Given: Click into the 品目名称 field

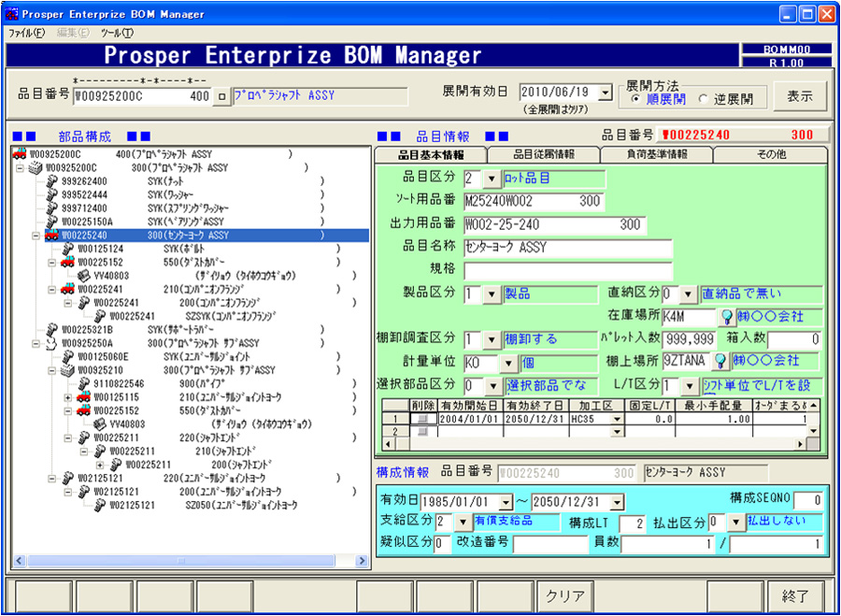Looking at the screenshot, I should [x=568, y=248].
